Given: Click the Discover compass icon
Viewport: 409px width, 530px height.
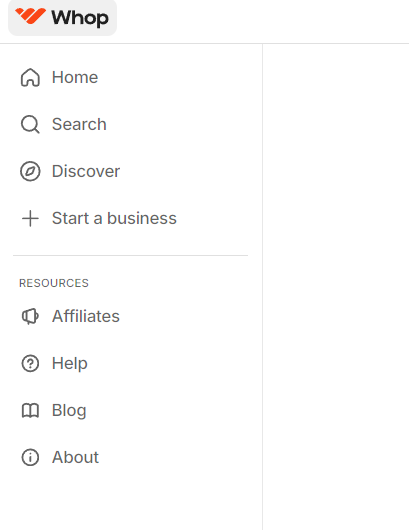Looking at the screenshot, I should pyautogui.click(x=30, y=171).
